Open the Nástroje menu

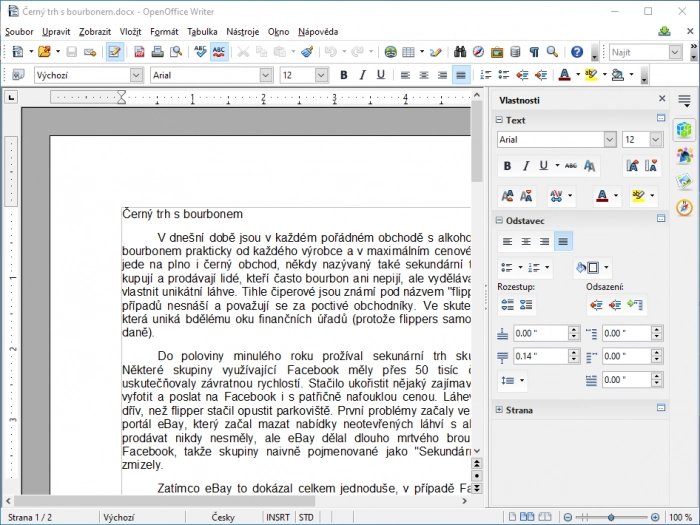pos(242,32)
